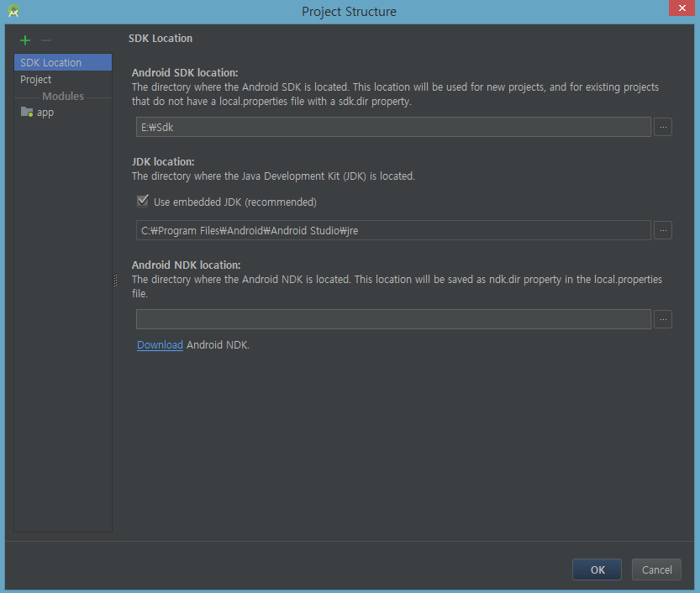Dismiss dialog with Cancel button
This screenshot has width=700, height=593.
pyautogui.click(x=656, y=569)
